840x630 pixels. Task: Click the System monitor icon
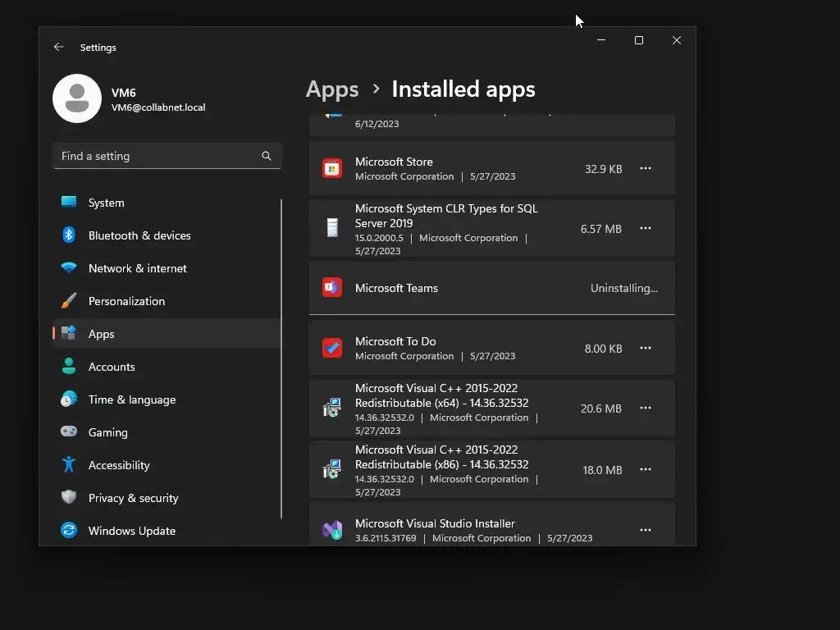[69, 202]
